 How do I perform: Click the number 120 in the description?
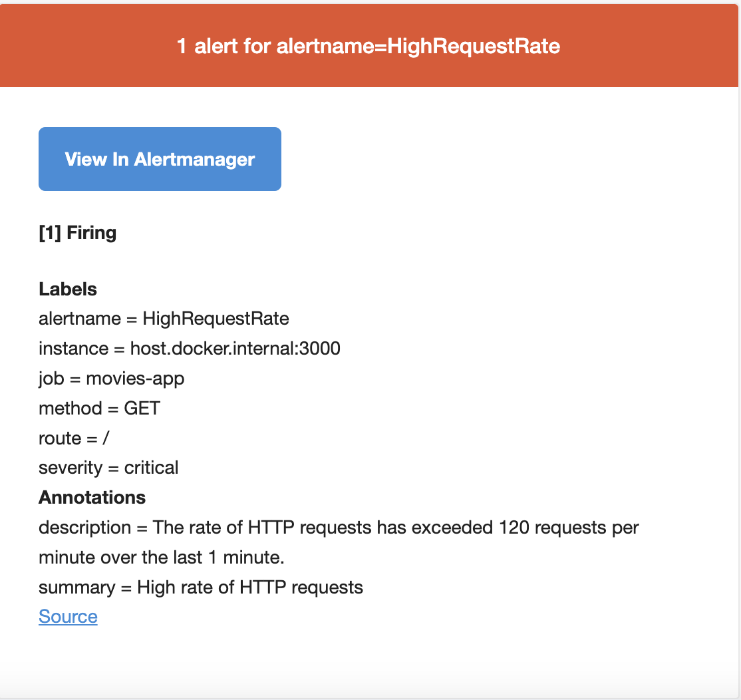[x=514, y=528]
